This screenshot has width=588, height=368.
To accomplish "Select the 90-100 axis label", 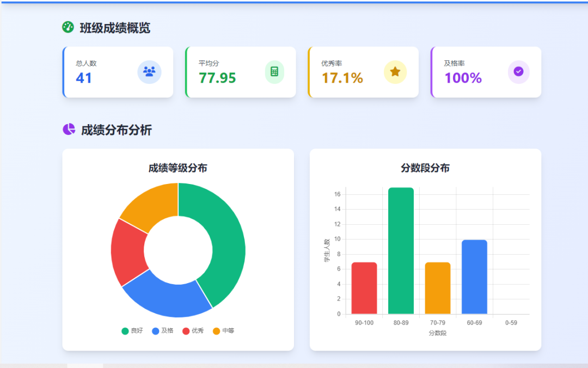I will [x=364, y=322].
